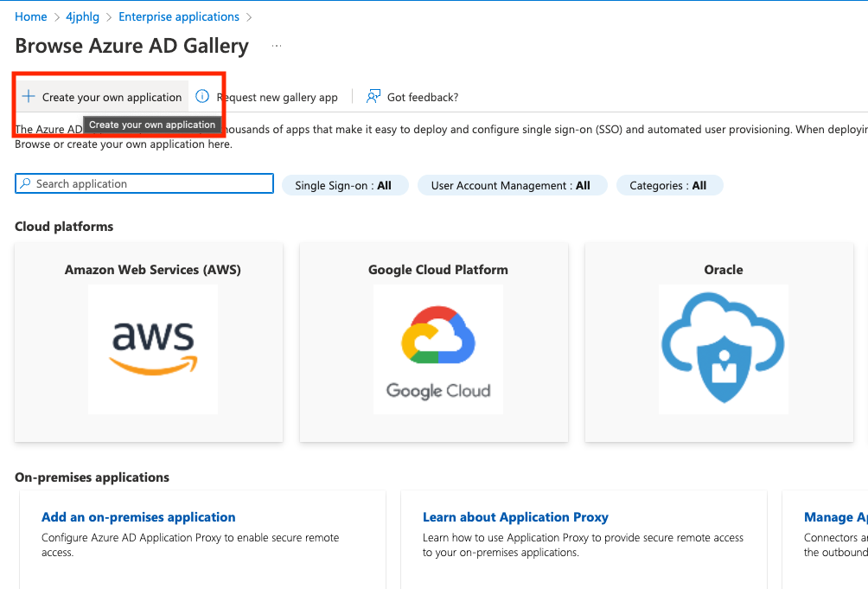Focus the Search application field
The width and height of the screenshot is (868, 589).
point(144,183)
